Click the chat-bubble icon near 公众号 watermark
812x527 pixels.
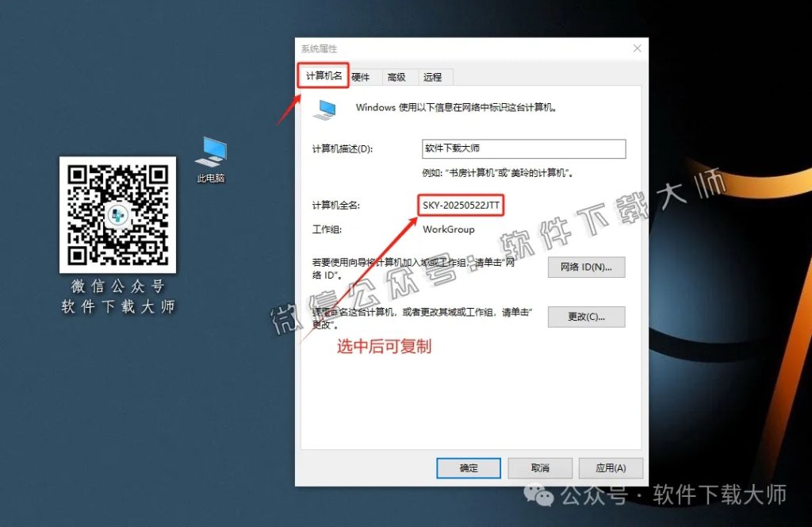[538, 496]
